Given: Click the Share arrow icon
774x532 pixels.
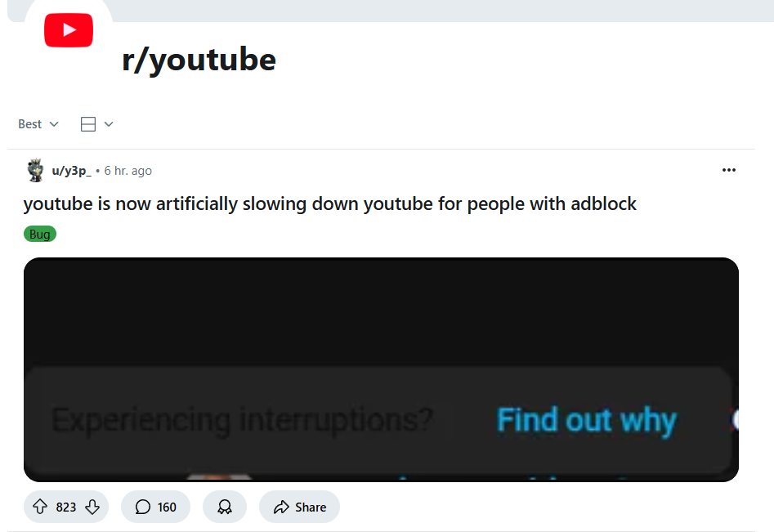Looking at the screenshot, I should point(281,507).
